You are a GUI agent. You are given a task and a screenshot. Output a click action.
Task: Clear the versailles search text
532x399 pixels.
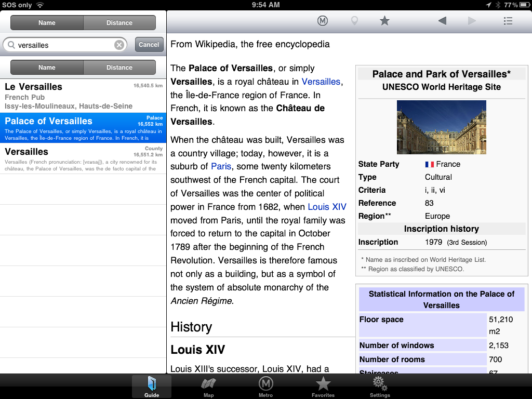click(119, 45)
